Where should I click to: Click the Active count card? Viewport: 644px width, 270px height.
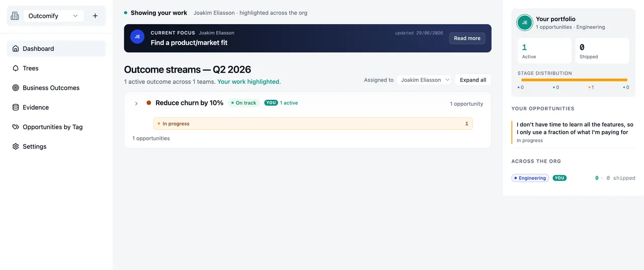tap(544, 51)
